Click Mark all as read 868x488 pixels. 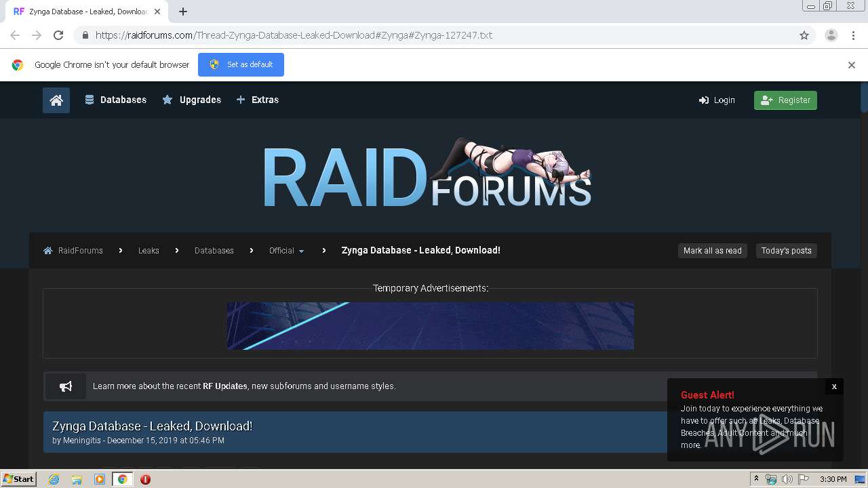(712, 251)
